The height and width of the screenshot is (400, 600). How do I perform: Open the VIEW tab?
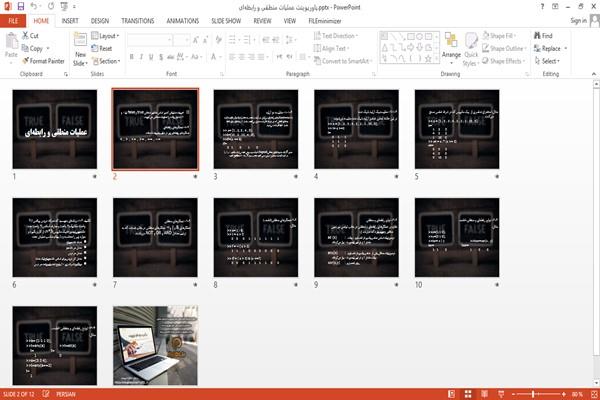tap(290, 21)
